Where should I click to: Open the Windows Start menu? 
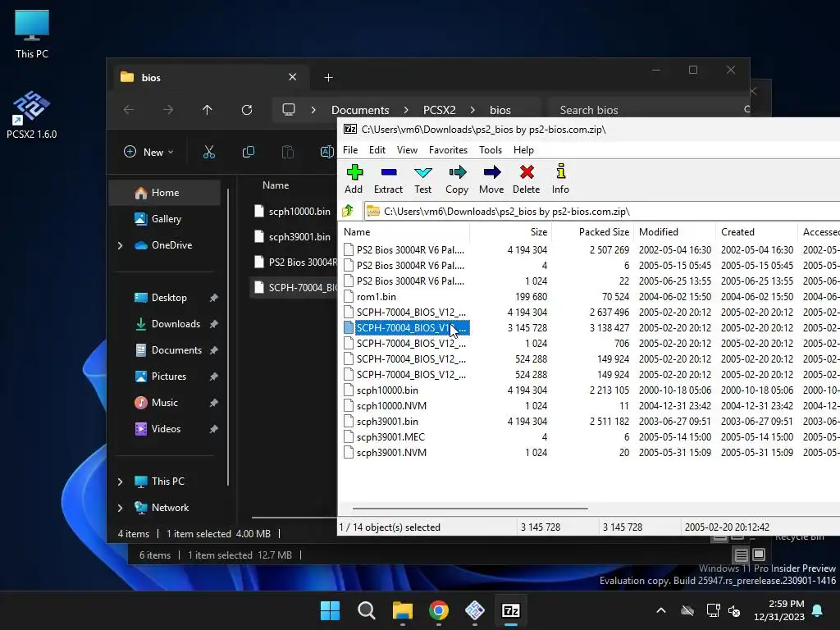click(330, 610)
